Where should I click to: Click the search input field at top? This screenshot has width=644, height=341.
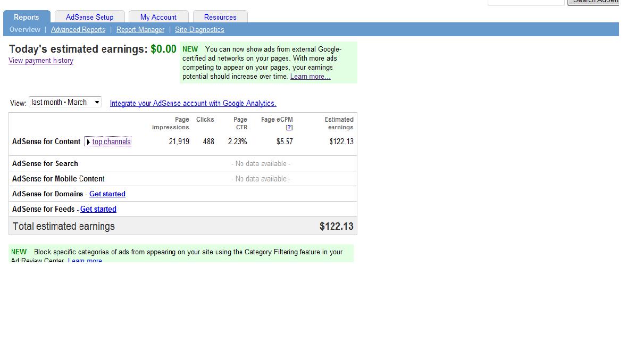tap(526, 2)
